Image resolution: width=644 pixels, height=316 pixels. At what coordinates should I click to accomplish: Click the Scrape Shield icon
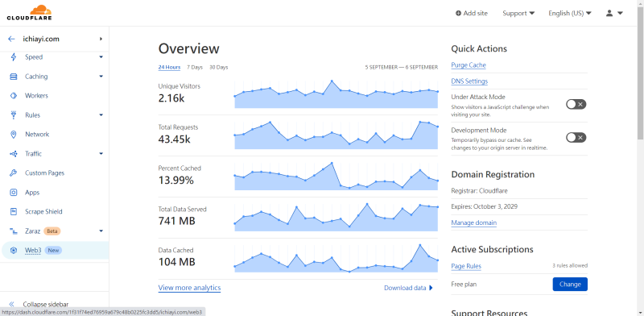pyautogui.click(x=14, y=212)
